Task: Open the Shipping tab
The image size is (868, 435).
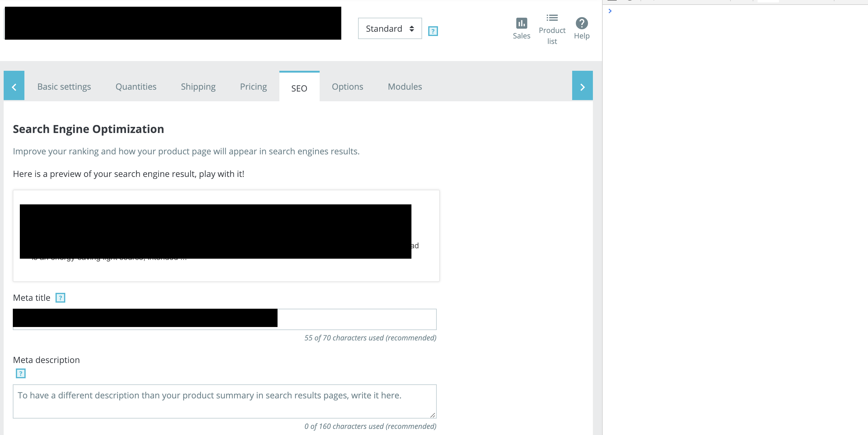Action: point(198,87)
